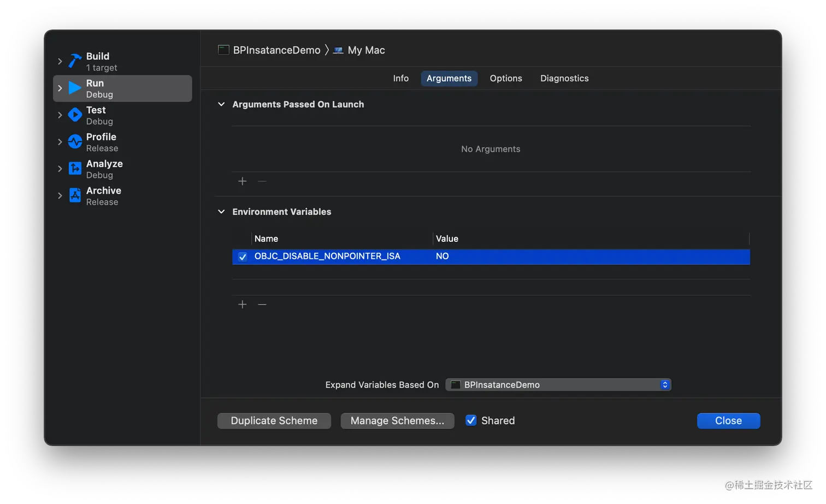The width and height of the screenshot is (826, 504).
Task: Click the NO value cell
Action: point(442,256)
